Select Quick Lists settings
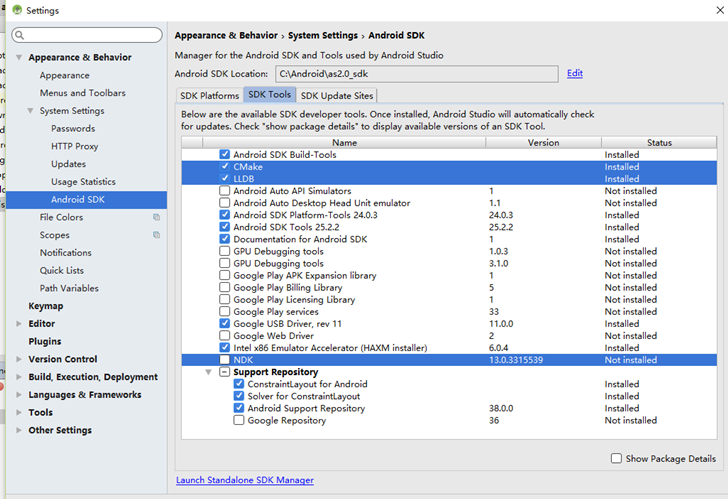728x499 pixels. coord(62,270)
